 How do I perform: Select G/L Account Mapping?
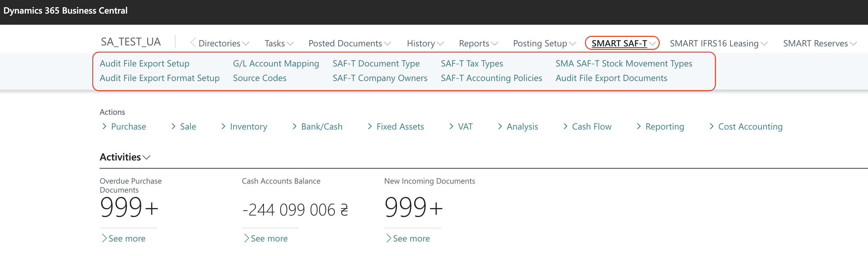click(276, 63)
